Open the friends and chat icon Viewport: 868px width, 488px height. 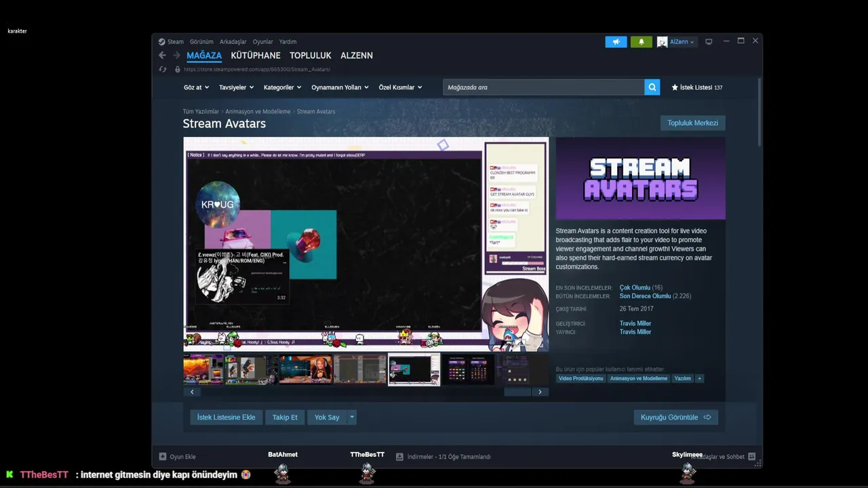[x=751, y=457]
